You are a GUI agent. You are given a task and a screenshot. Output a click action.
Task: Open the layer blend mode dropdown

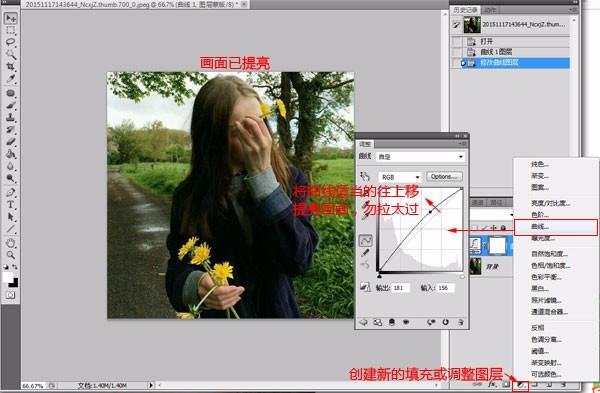point(491,214)
